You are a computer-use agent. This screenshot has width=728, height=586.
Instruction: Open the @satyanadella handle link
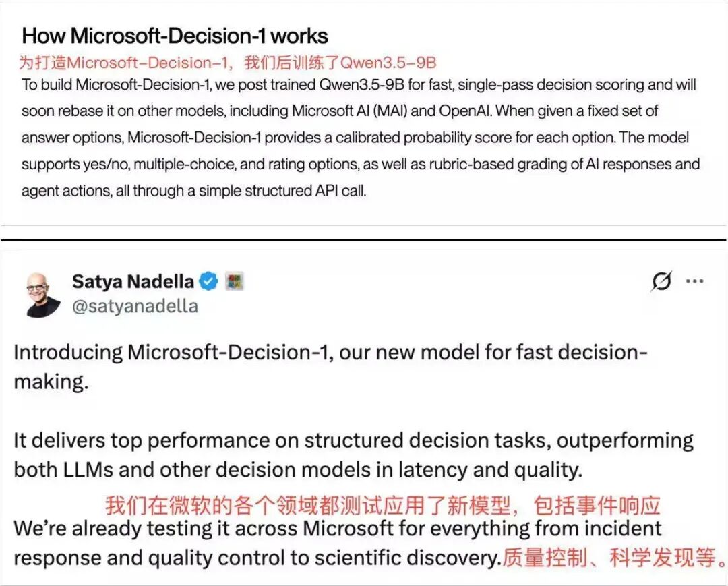(x=135, y=306)
